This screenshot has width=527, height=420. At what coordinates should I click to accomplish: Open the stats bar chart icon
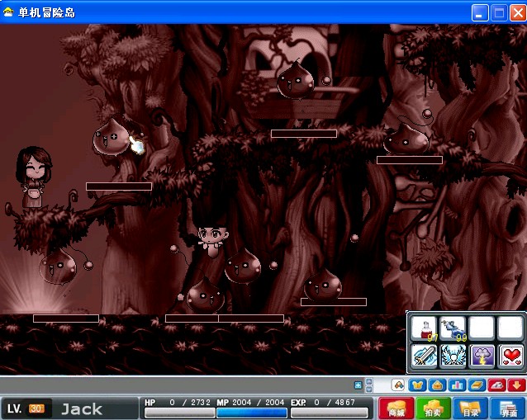(457, 385)
